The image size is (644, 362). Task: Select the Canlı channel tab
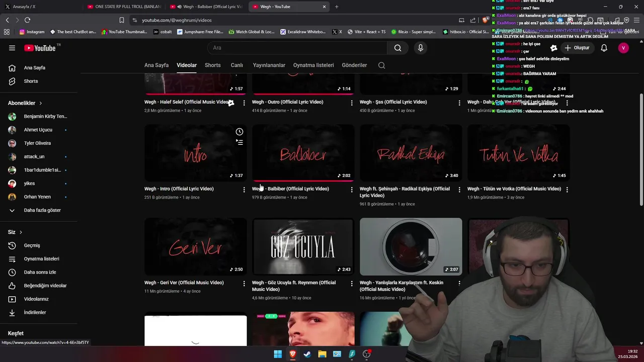[x=236, y=65]
